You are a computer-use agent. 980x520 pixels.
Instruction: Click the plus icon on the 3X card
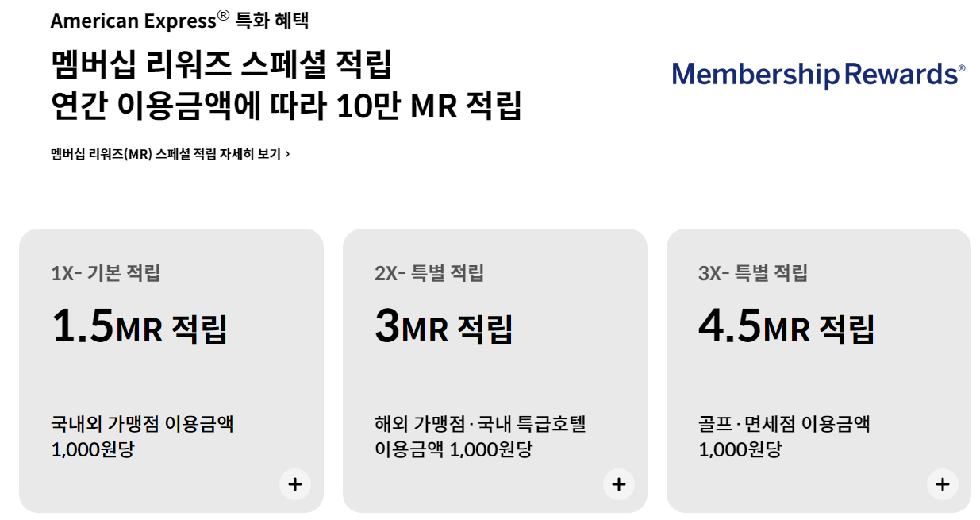tap(943, 484)
